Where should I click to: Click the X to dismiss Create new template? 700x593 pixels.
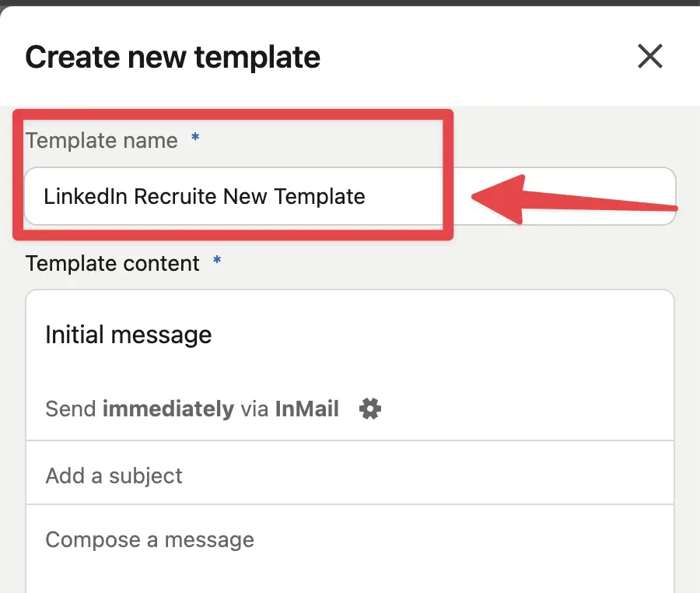650,56
